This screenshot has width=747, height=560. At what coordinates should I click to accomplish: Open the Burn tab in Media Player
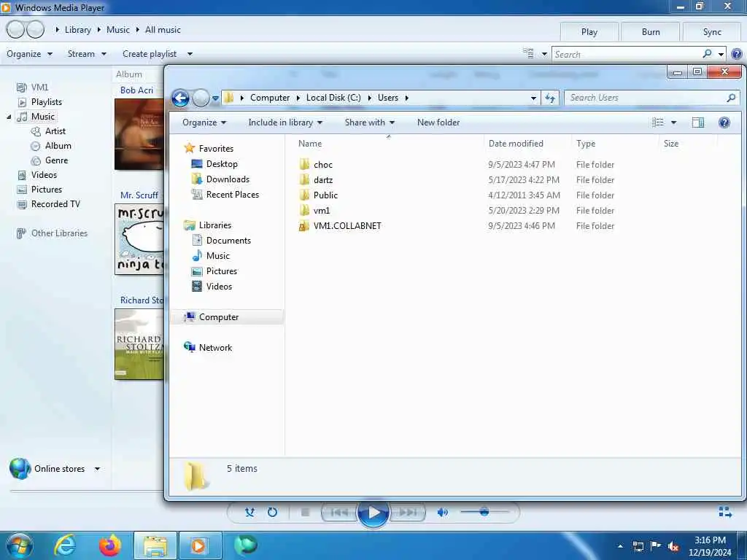(650, 32)
